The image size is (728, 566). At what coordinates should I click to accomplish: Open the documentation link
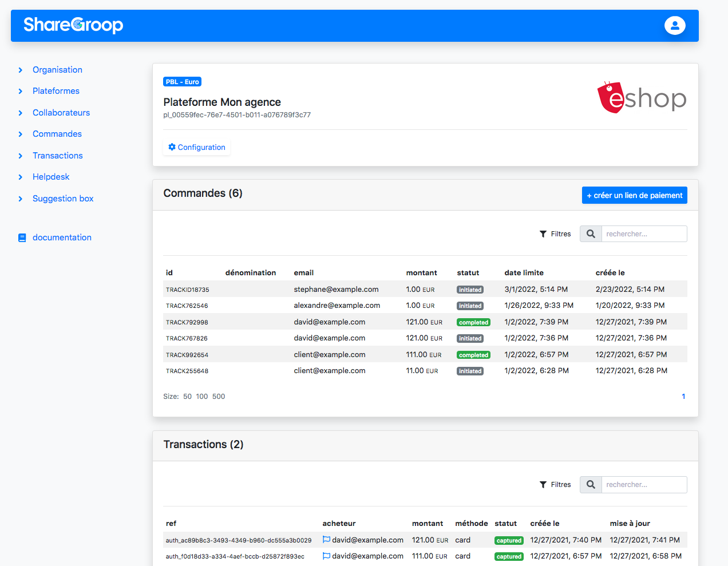62,238
